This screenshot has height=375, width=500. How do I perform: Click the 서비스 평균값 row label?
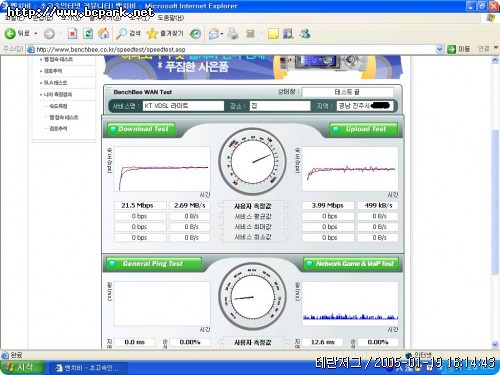[x=253, y=216]
